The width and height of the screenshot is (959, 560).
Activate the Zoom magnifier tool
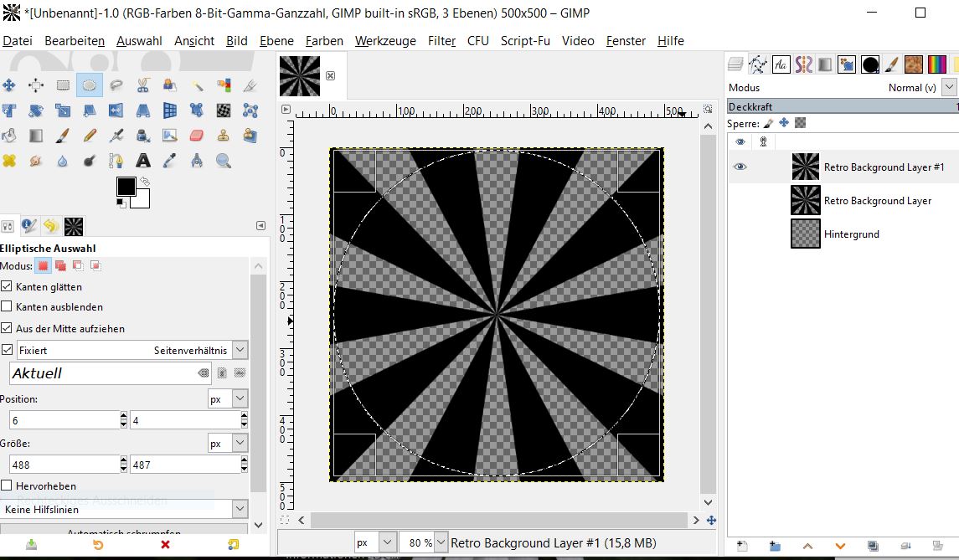224,161
